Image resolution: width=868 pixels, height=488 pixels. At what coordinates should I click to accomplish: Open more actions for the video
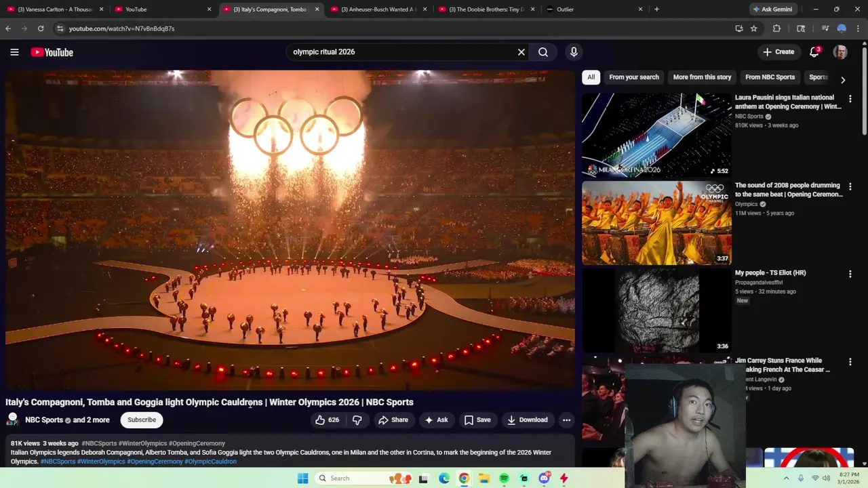point(567,420)
